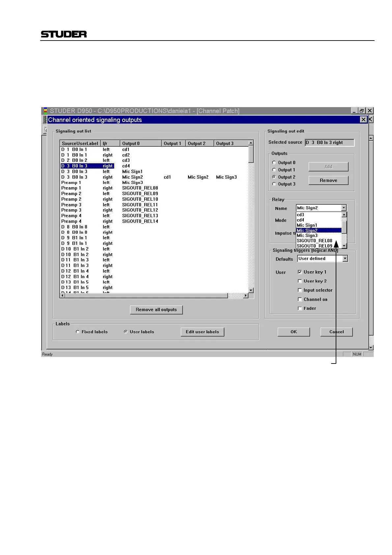The width and height of the screenshot is (392, 555).
Task: Select row D 13 B1 In 5 right
Action: [154, 287]
